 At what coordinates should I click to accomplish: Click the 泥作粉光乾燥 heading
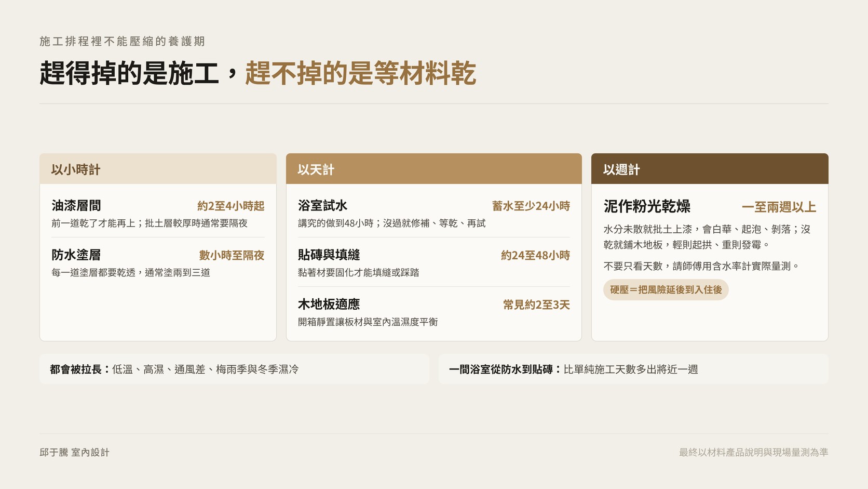[647, 206]
